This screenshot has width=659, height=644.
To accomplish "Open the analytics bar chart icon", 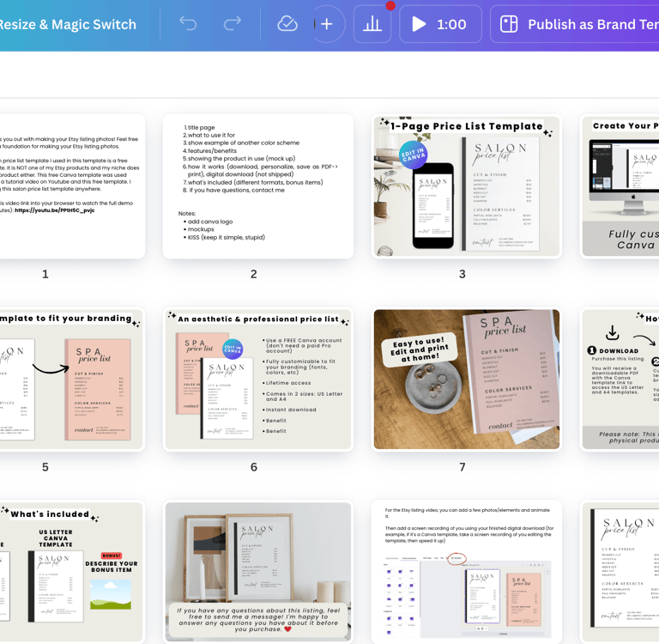I will (x=372, y=24).
